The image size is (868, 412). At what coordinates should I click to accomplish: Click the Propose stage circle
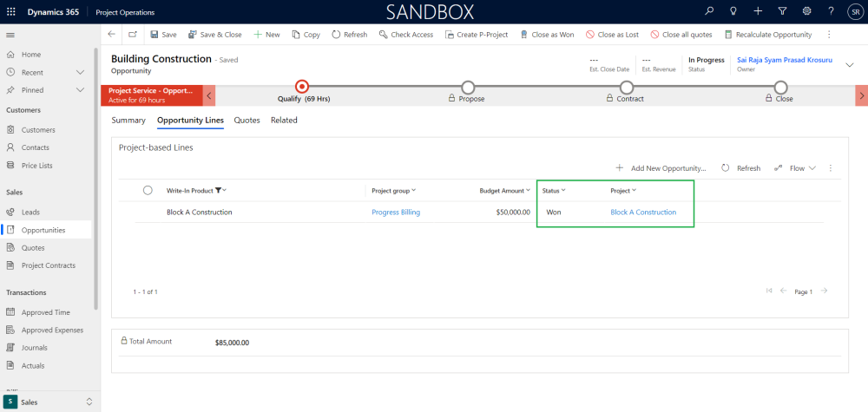tap(468, 87)
